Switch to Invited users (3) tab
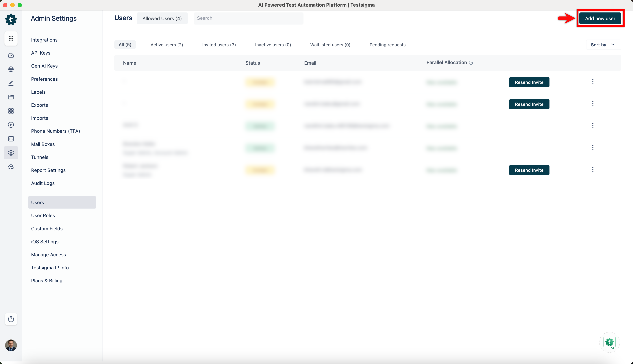Viewport: 633px width, 364px height. 219,45
